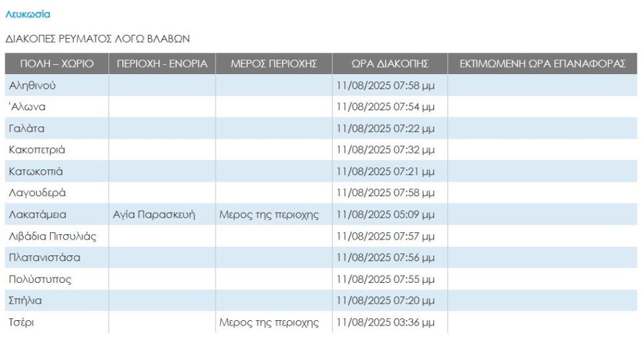Select the 'Αλωνα village cell
The width and height of the screenshot is (644, 357).
pos(28,106)
